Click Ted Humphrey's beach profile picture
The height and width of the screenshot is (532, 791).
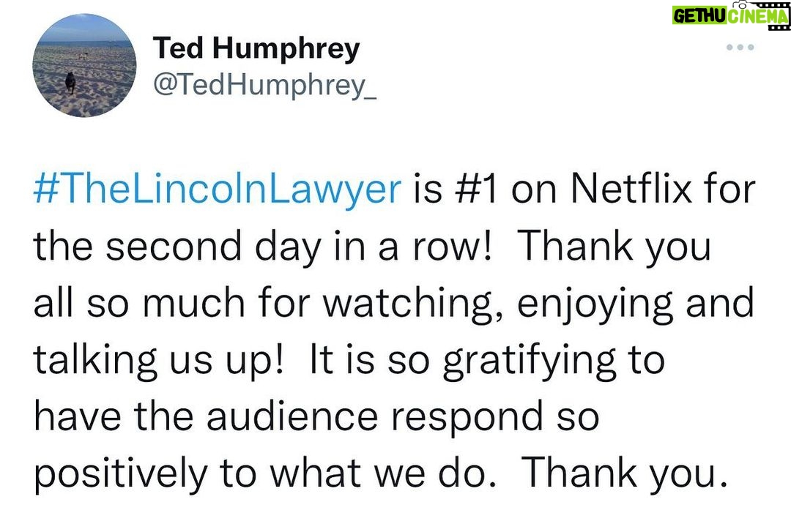tap(84, 66)
